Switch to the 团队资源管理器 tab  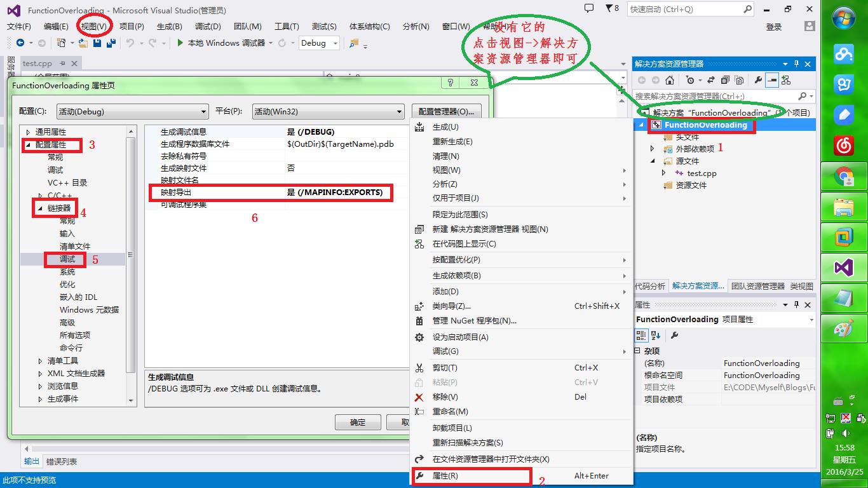(757, 286)
